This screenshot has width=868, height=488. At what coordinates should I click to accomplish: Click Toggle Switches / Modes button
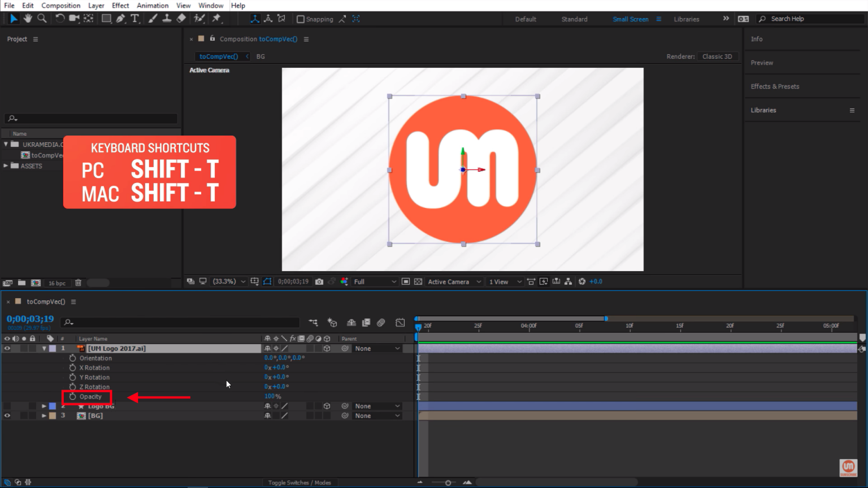point(300,482)
